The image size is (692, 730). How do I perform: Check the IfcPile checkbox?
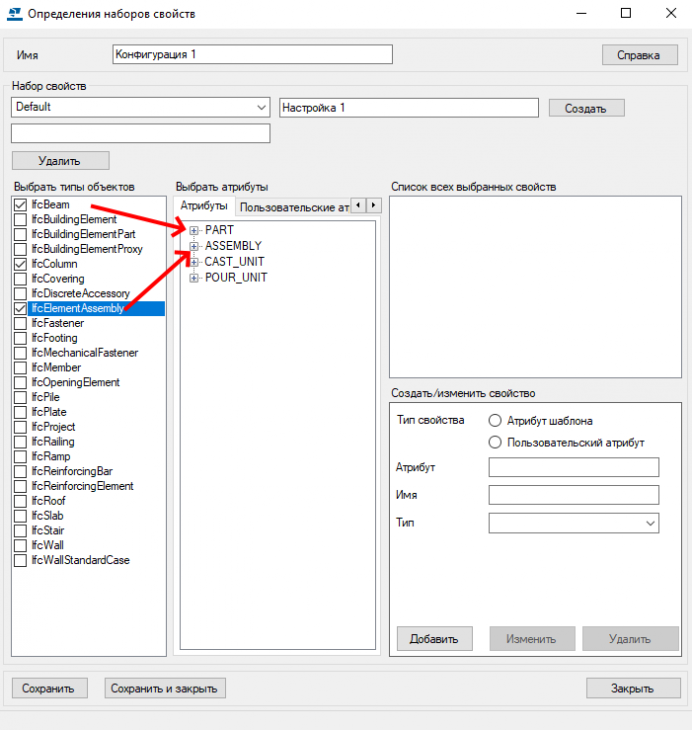click(20, 397)
